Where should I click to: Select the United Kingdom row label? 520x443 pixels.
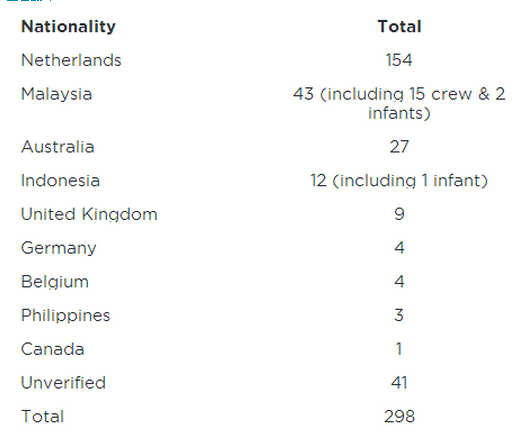(89, 214)
